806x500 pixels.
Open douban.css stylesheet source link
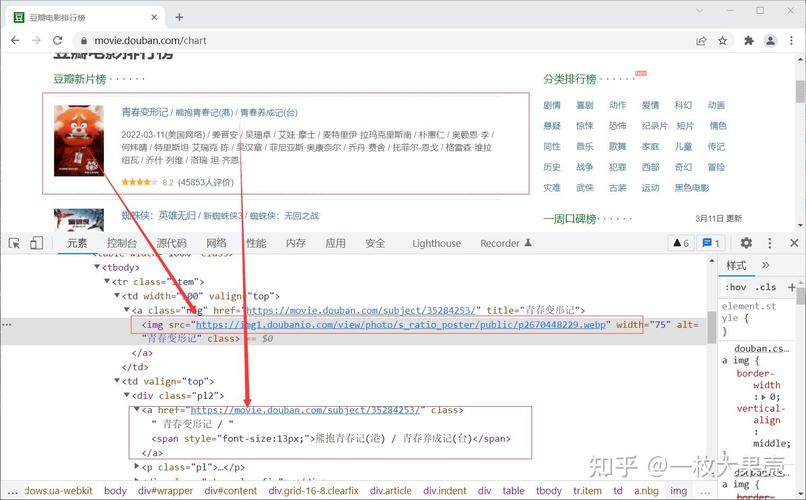(761, 348)
